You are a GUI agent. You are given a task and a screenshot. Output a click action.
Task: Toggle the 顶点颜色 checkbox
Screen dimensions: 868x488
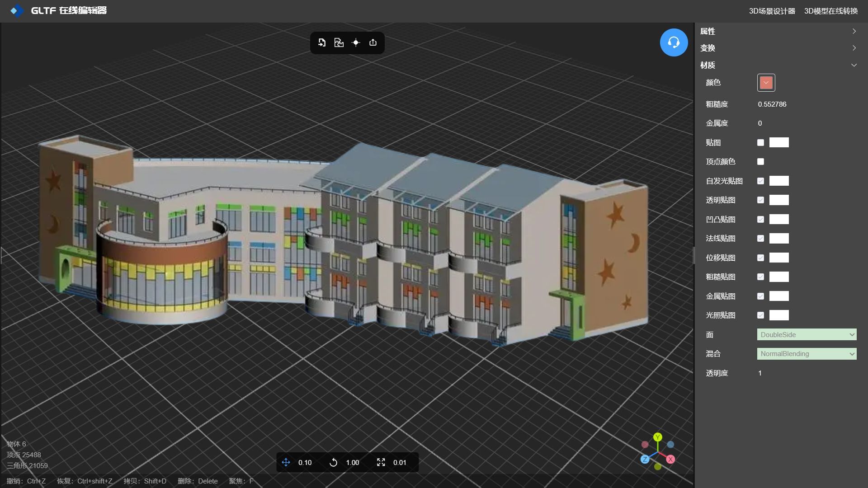(x=760, y=161)
